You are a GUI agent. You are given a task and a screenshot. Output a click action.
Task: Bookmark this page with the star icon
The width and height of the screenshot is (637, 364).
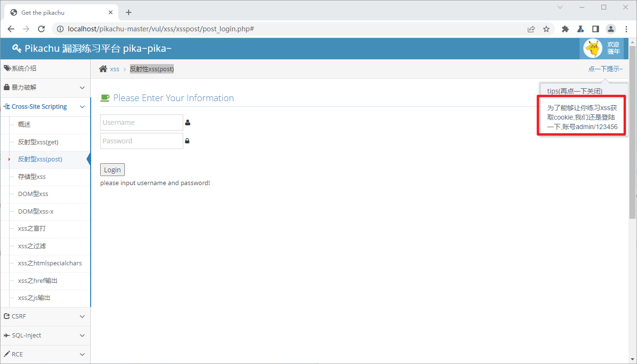coord(546,29)
